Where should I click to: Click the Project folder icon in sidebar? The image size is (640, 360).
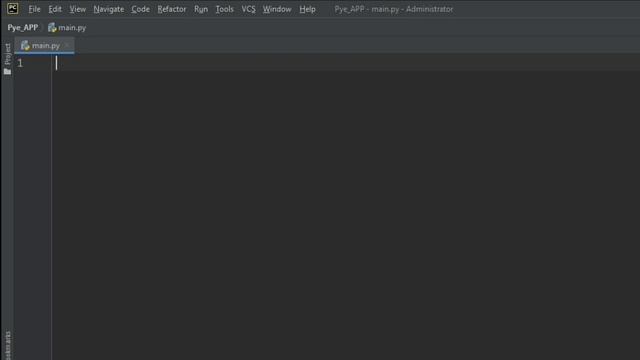click(x=7, y=71)
